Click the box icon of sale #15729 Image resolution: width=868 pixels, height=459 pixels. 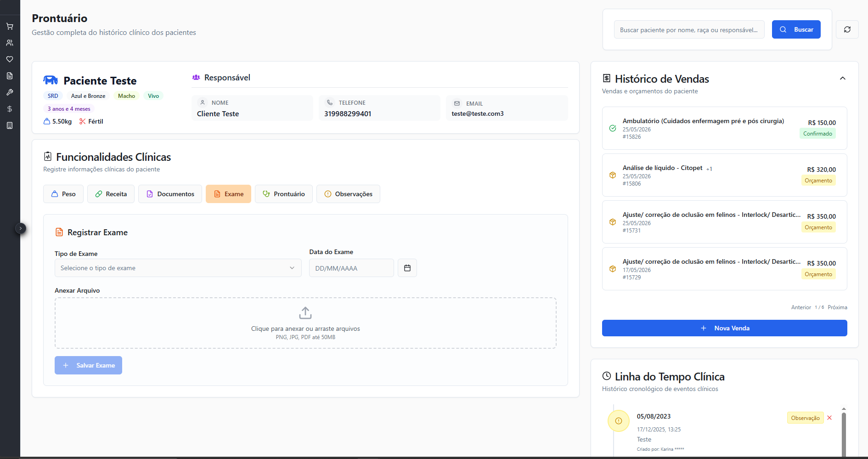point(613,269)
